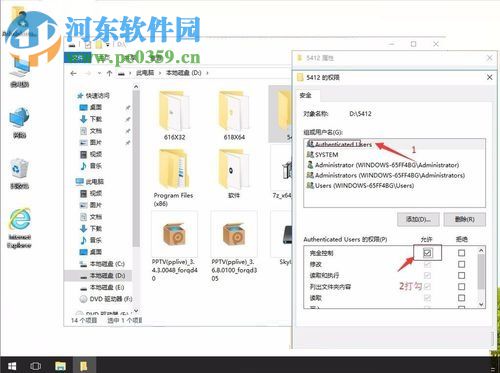The height and width of the screenshot is (373, 500).
Task: Select Authenticated Users in the group list
Action: pyautogui.click(x=394, y=144)
